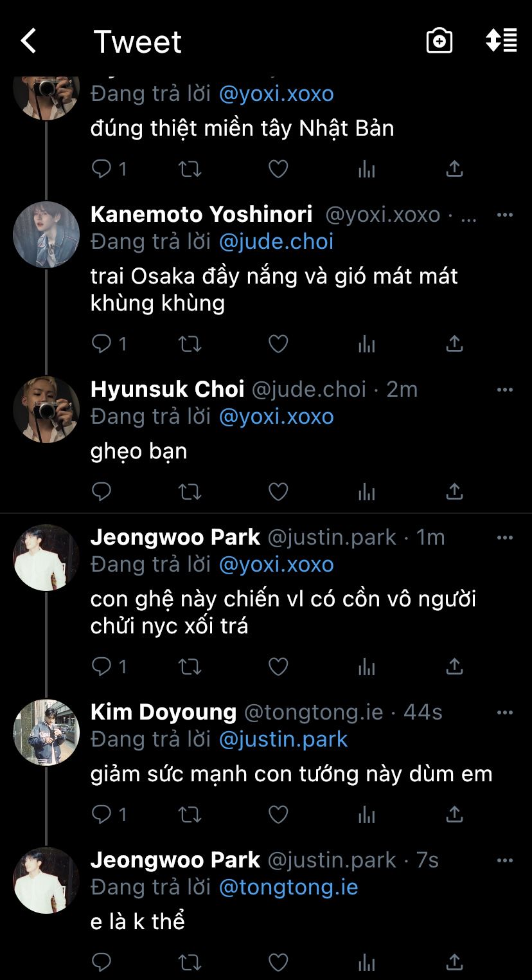Go back using the top-left arrow

29,42
